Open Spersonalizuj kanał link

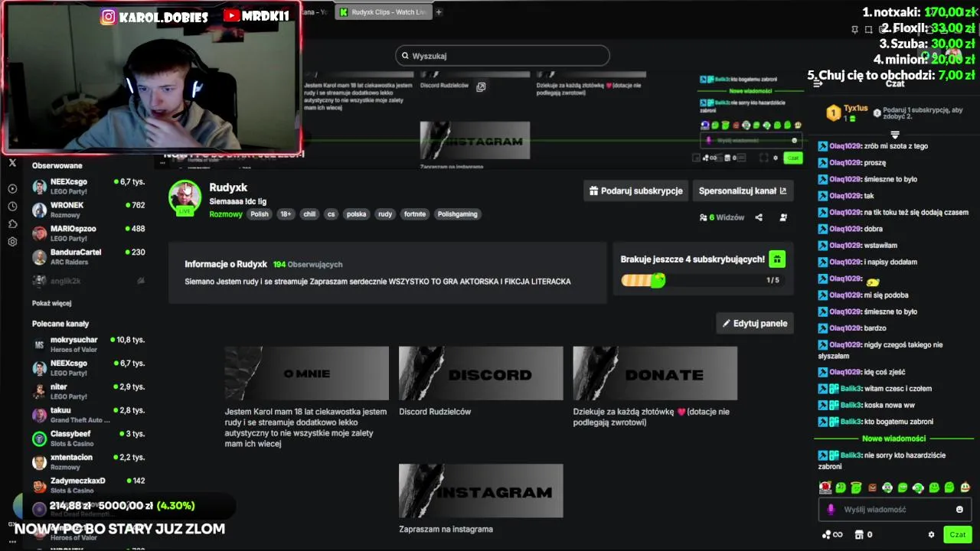tap(742, 191)
